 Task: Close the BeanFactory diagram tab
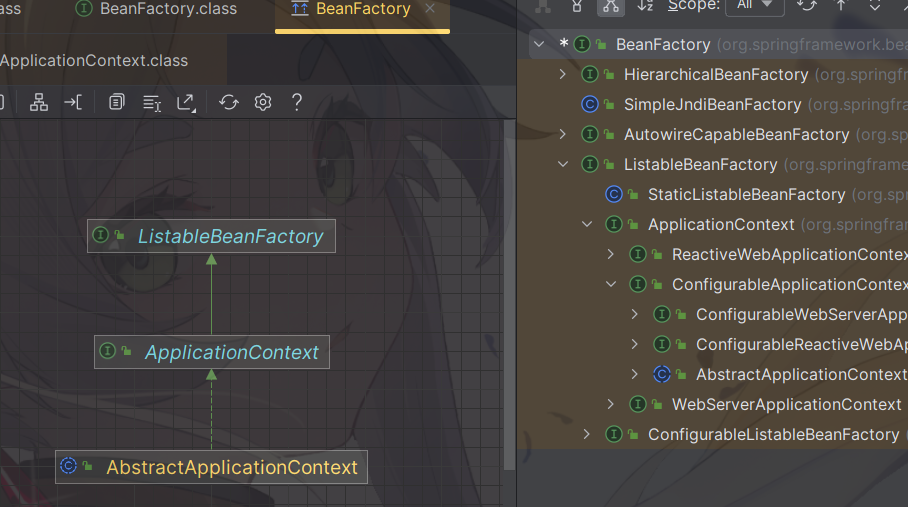430,9
